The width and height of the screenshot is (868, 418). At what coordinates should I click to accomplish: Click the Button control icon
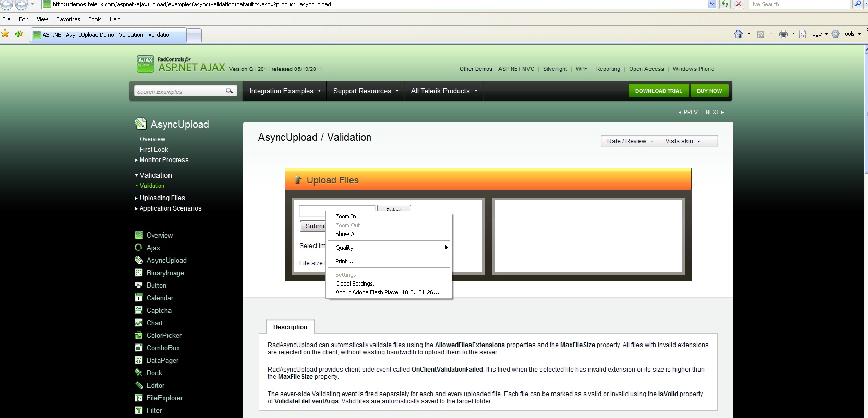pyautogui.click(x=138, y=285)
